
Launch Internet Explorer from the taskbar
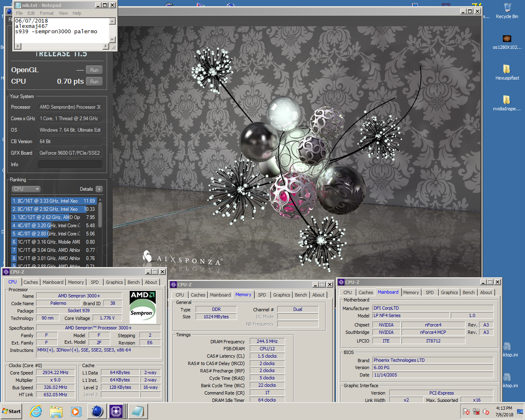[36, 411]
